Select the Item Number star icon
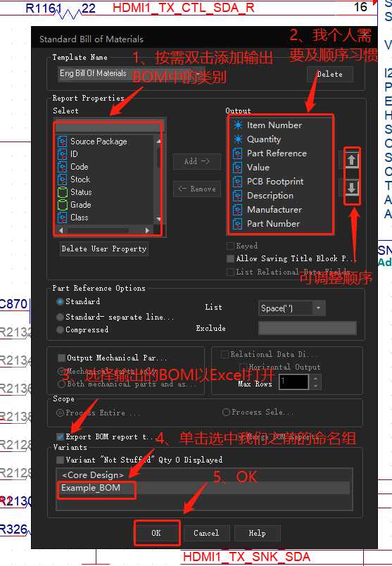Image resolution: width=392 pixels, height=566 pixels. [x=238, y=125]
